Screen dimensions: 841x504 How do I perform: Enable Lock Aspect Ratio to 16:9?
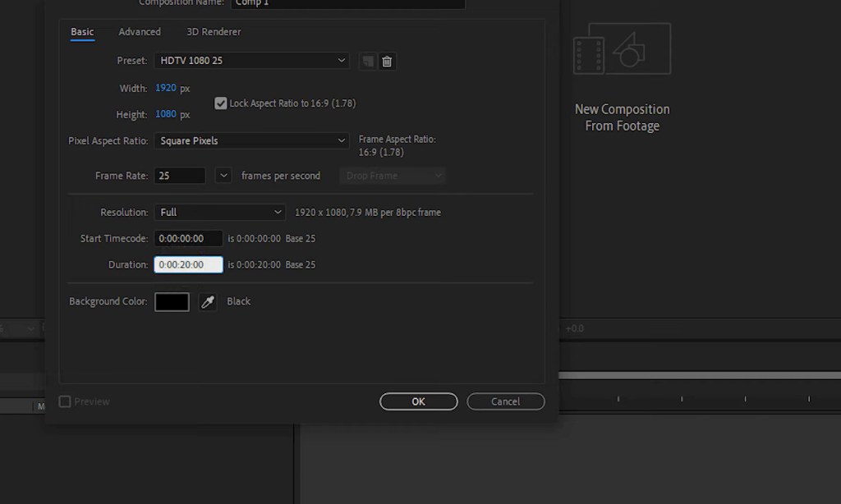point(220,103)
